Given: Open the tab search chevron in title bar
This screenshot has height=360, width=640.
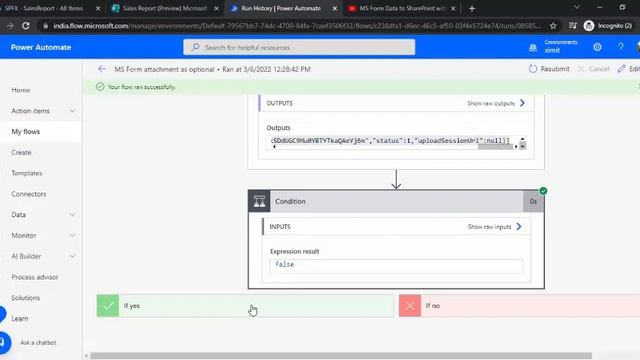Looking at the screenshot, I should tap(576, 7).
